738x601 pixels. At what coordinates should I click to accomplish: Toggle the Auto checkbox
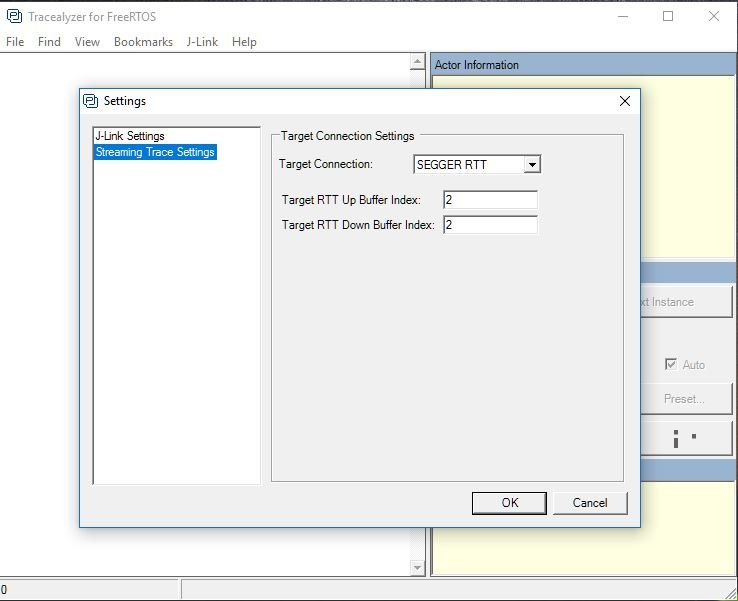(671, 365)
